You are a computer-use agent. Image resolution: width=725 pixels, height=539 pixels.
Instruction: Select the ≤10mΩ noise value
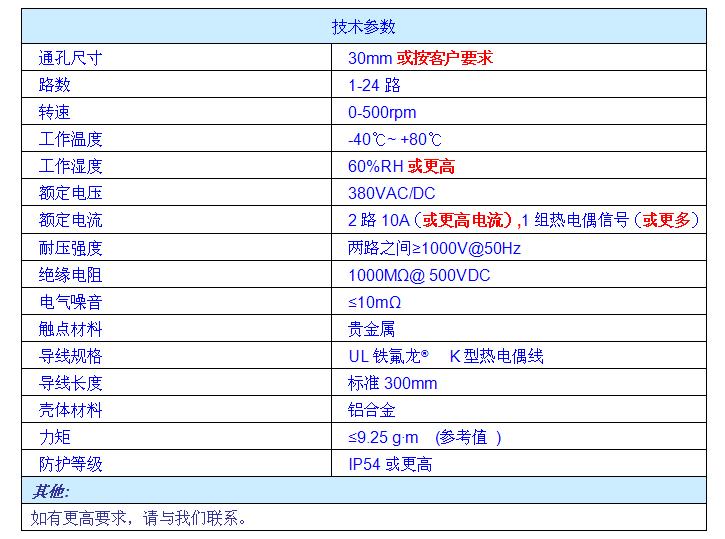click(x=374, y=302)
